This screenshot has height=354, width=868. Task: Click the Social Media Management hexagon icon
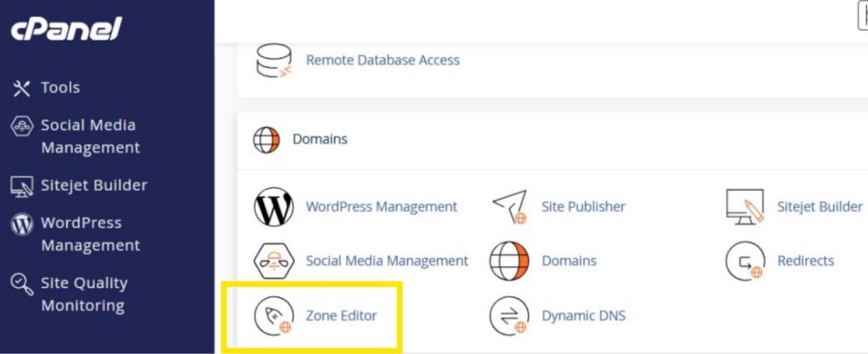(274, 261)
